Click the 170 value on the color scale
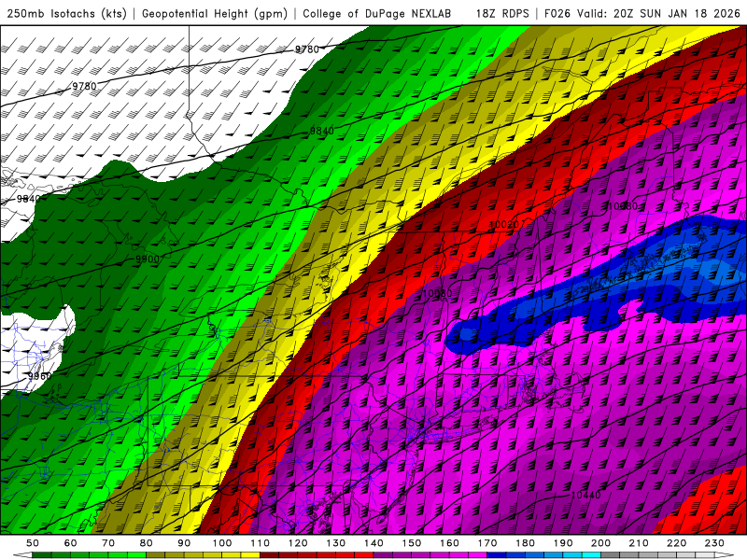This screenshot has height=560, width=747. tap(487, 543)
